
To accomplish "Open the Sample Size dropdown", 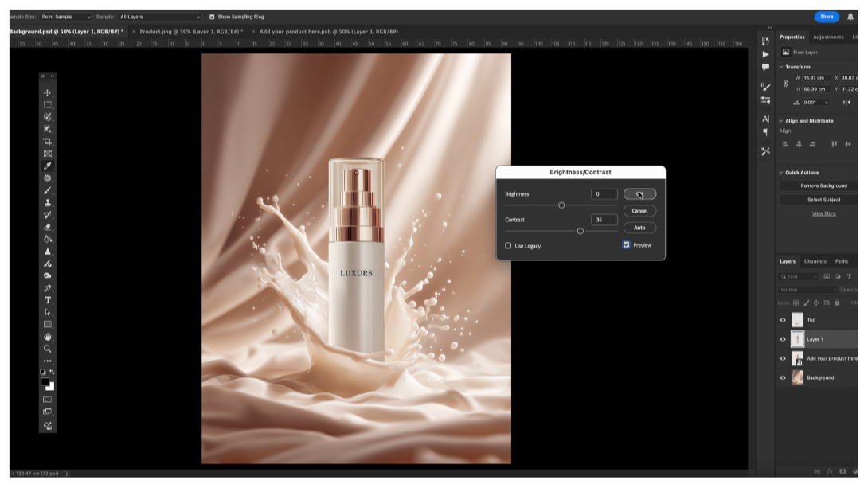I will point(65,17).
